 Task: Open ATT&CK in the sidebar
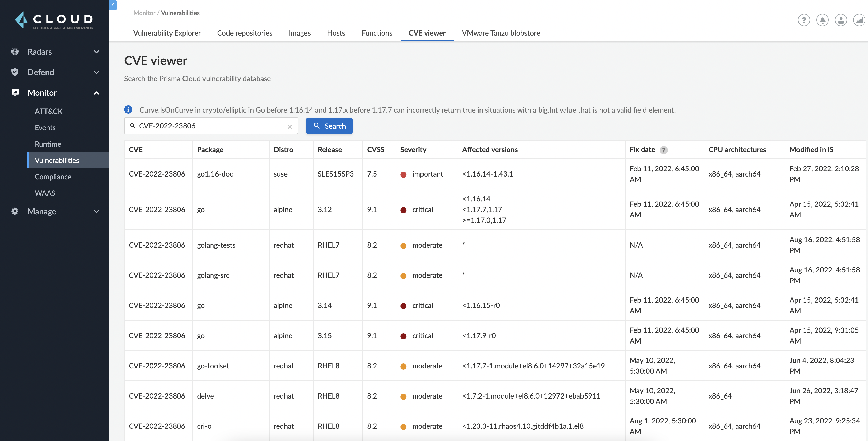pyautogui.click(x=49, y=111)
